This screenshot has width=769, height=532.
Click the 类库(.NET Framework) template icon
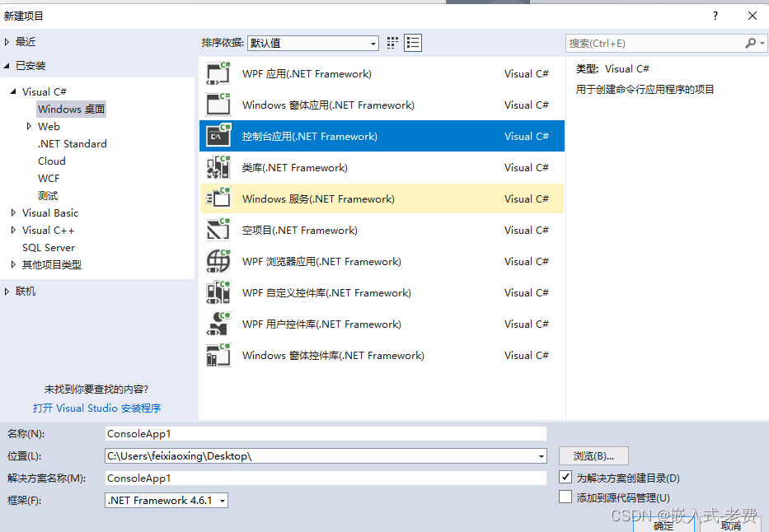click(218, 167)
